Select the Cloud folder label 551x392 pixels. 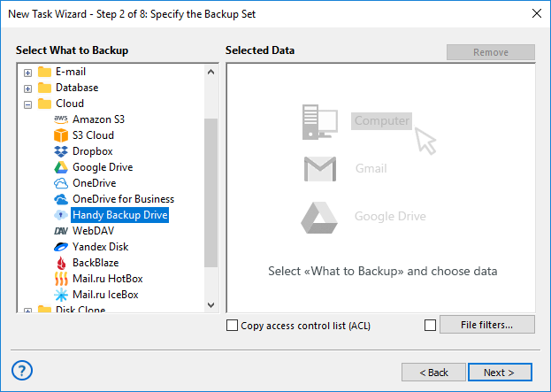(70, 104)
